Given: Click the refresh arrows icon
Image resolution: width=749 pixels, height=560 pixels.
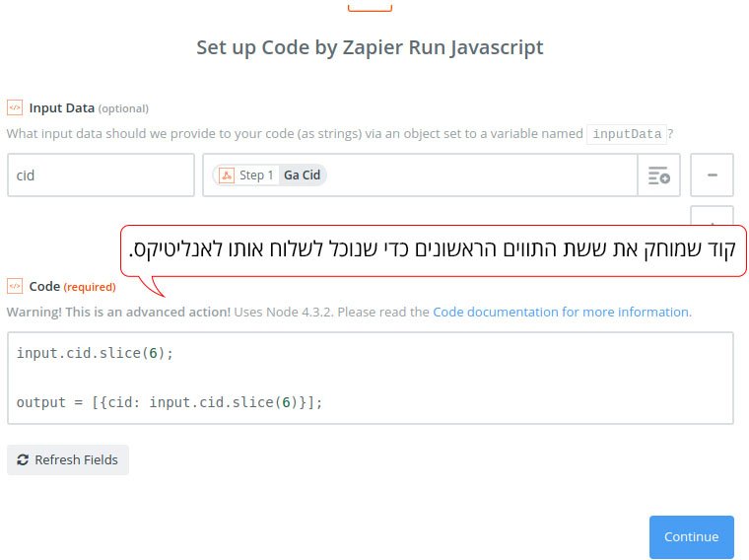Looking at the screenshot, I should (23, 459).
